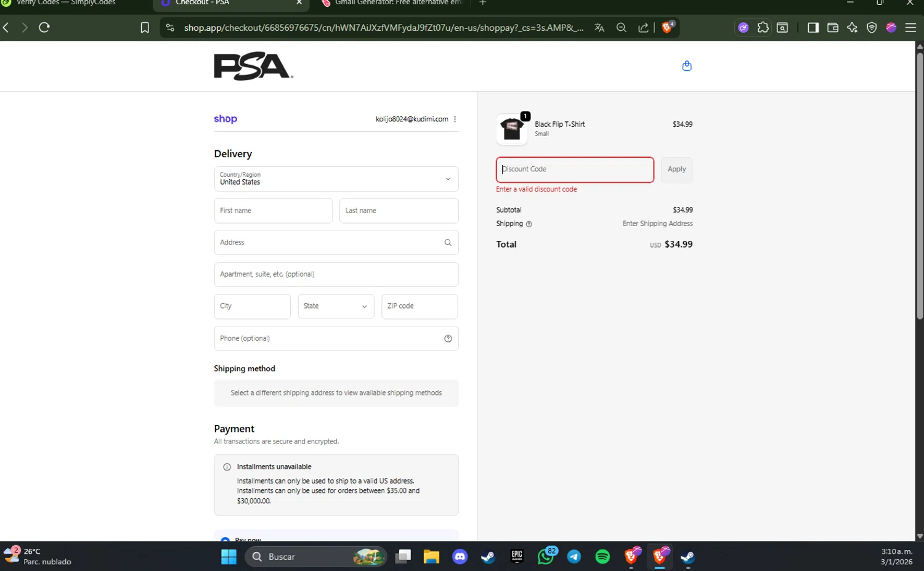Viewport: 924px width, 571px height.
Task: Click the Installments unavailable info icon
Action: pos(227,467)
